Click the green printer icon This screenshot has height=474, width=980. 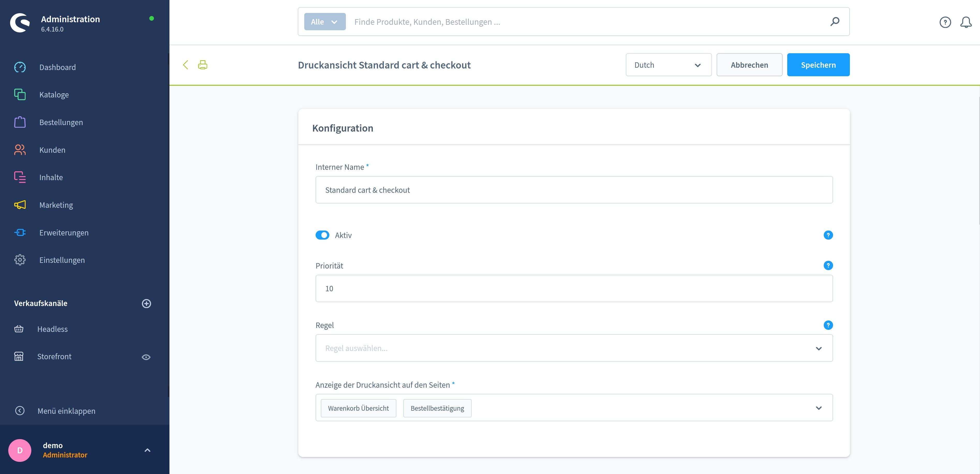pyautogui.click(x=203, y=65)
